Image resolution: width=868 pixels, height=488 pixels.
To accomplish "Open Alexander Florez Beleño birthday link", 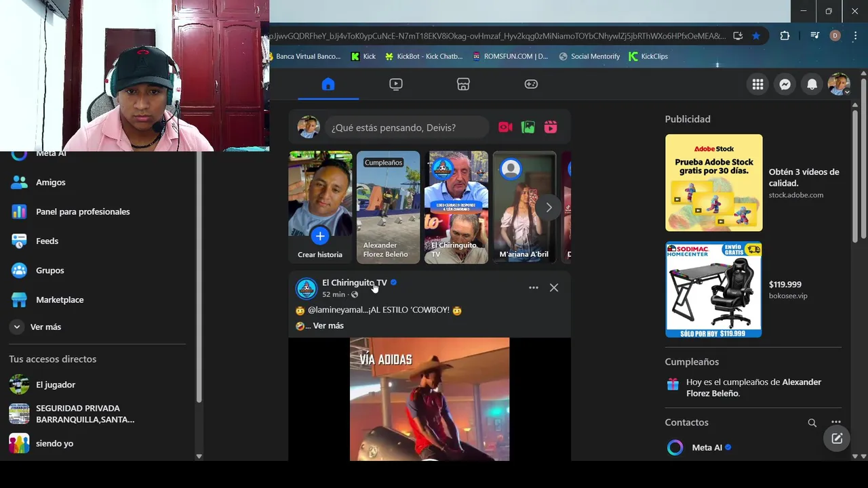I will 753,388.
